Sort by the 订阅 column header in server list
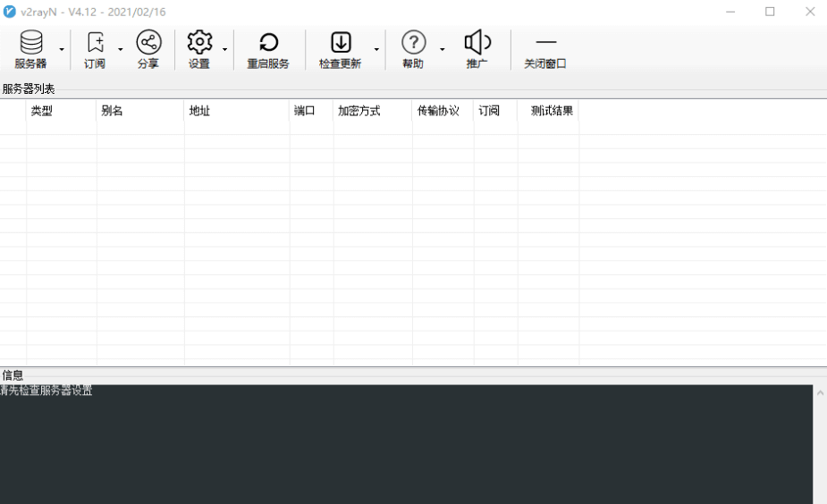The image size is (827, 504). (x=496, y=111)
